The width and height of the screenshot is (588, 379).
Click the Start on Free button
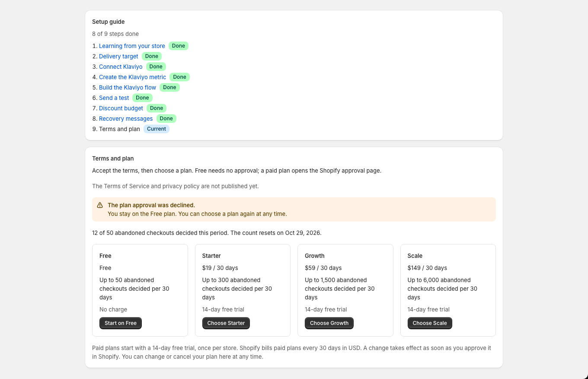[x=121, y=323]
